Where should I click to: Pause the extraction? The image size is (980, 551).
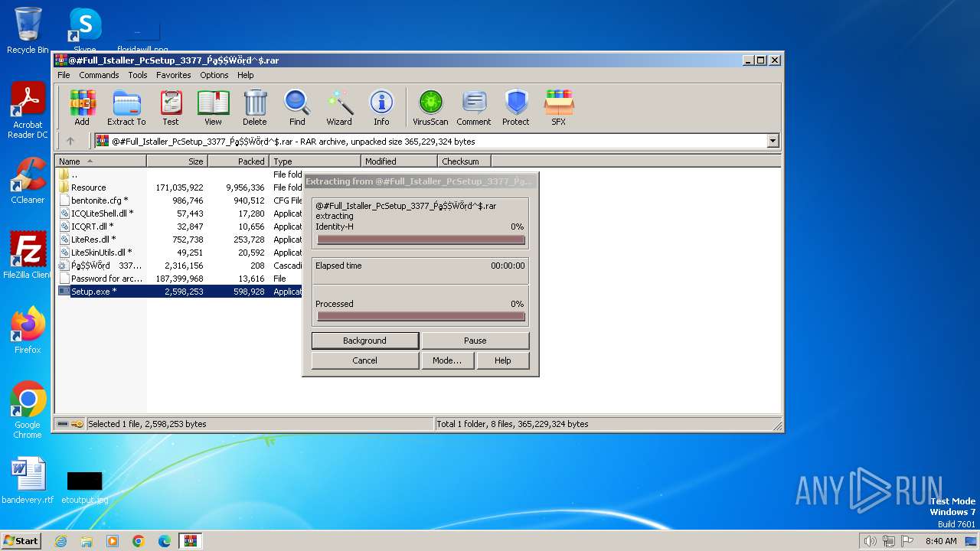point(475,341)
